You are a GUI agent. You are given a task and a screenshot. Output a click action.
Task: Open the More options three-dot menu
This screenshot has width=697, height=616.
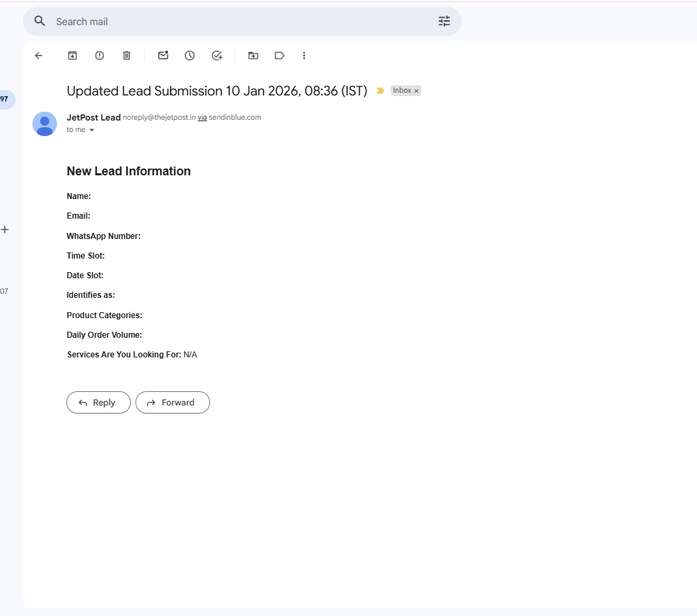304,56
